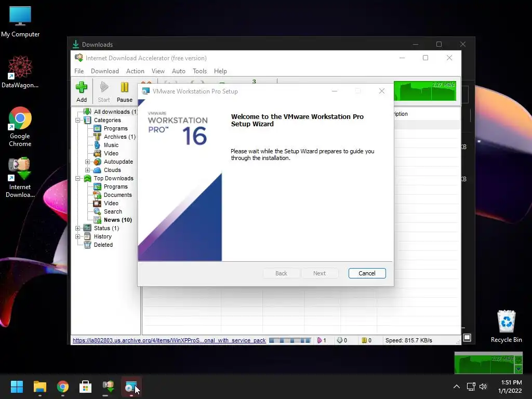
Task: Click the active downloads count icon in status bar
Action: pos(320,340)
